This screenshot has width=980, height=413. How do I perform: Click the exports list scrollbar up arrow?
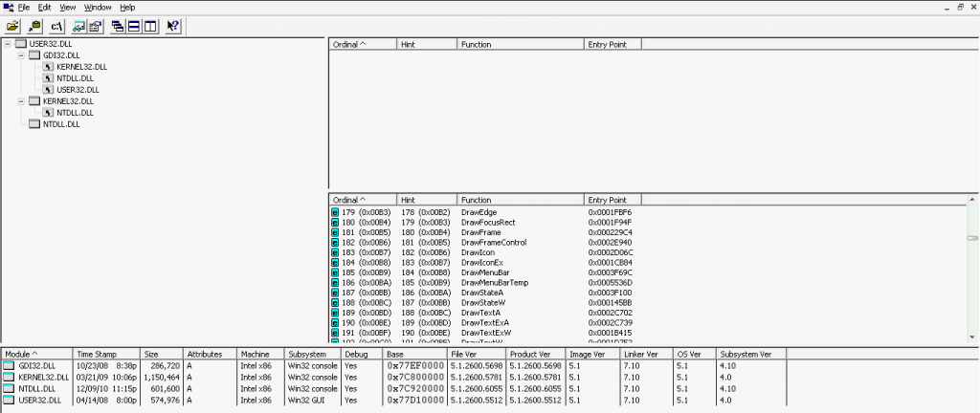[x=972, y=200]
